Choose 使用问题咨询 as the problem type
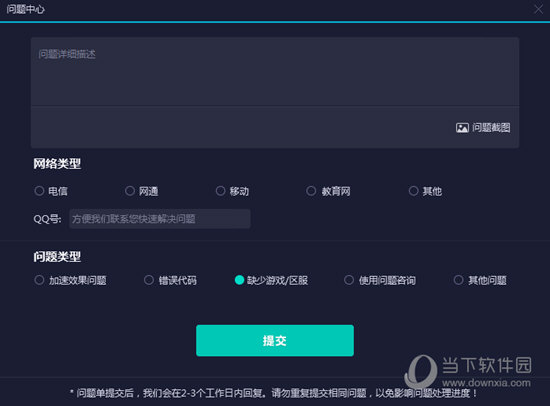Viewport: 550px width, 406px height. (349, 280)
